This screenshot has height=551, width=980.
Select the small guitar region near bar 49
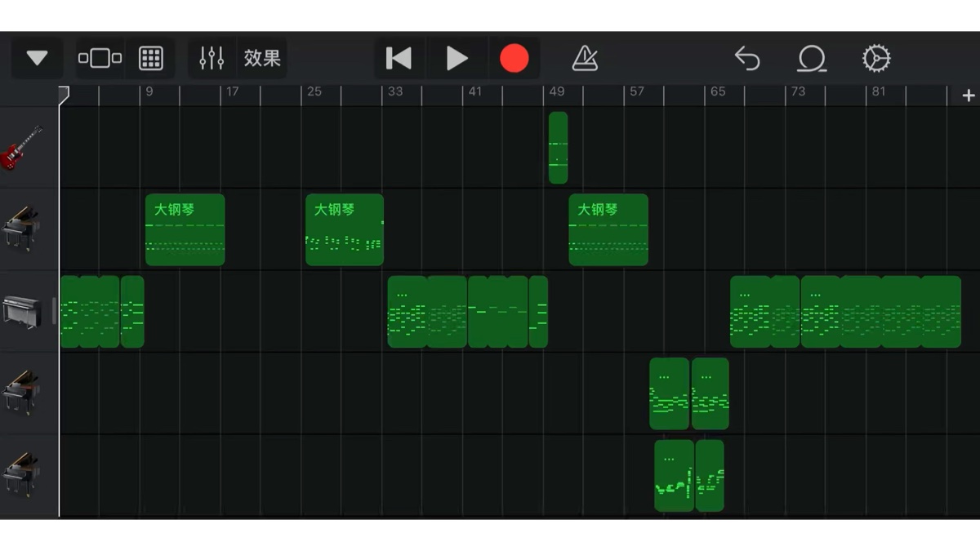[x=558, y=148]
